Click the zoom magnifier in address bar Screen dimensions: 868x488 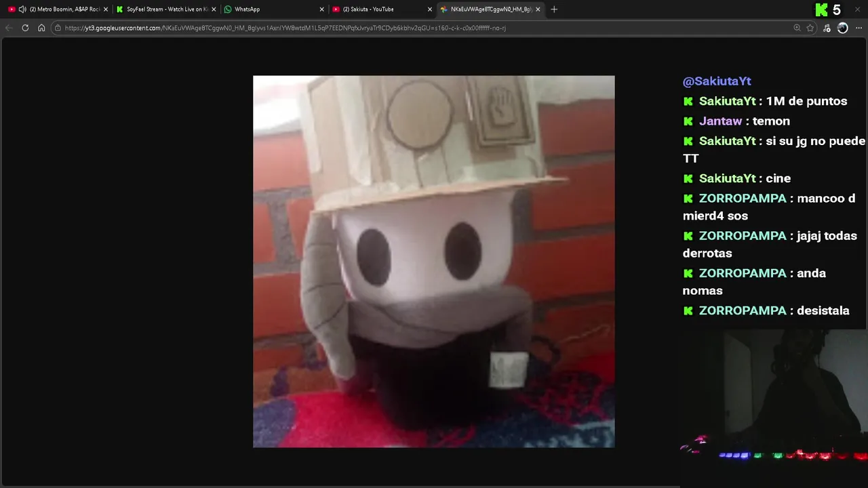tap(797, 28)
